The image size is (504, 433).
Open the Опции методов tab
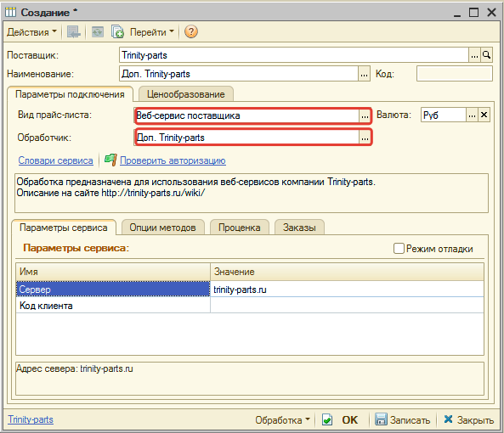tap(162, 228)
